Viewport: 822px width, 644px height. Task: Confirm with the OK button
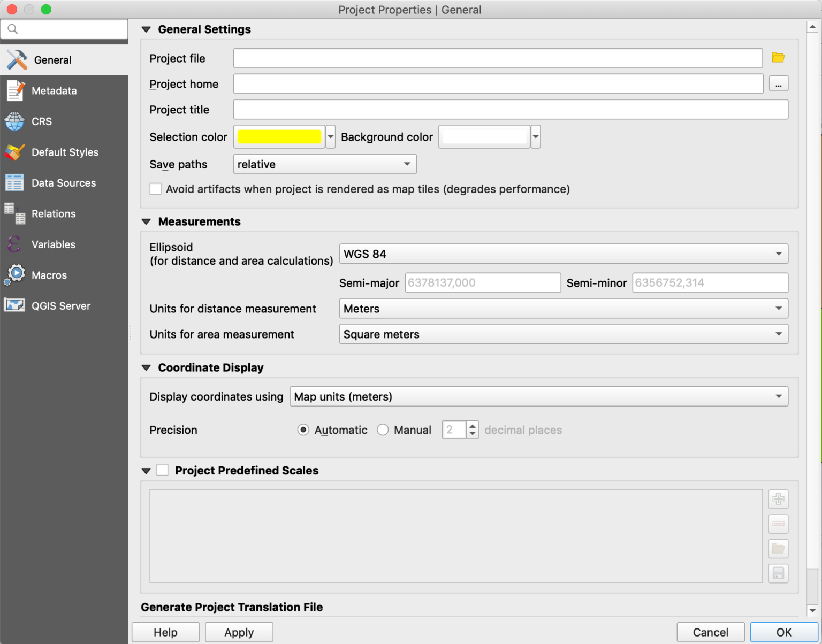click(784, 632)
